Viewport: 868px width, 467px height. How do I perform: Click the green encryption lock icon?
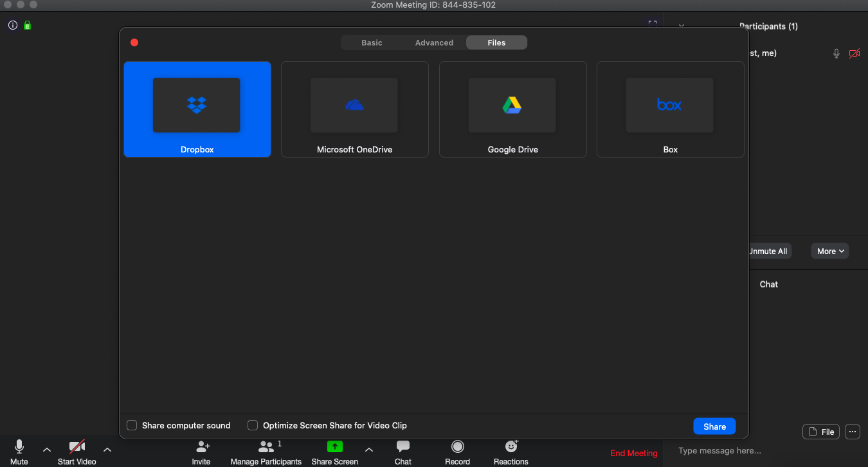pos(28,25)
